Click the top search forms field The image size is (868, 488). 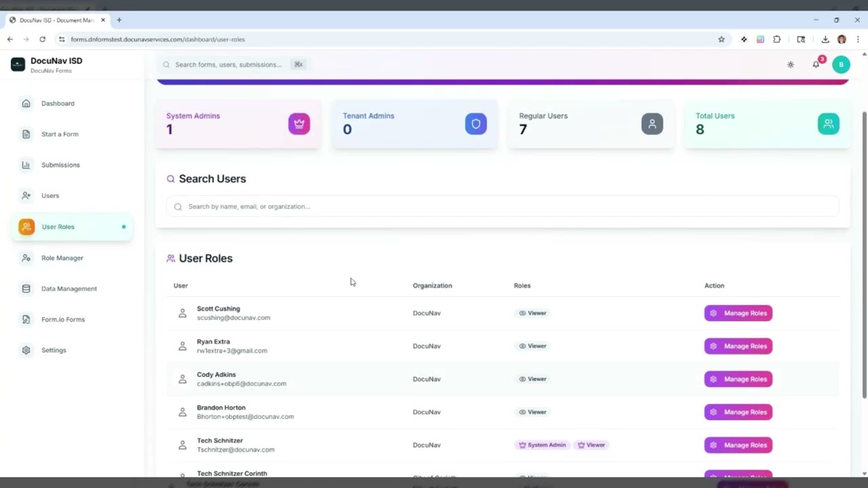tap(233, 64)
